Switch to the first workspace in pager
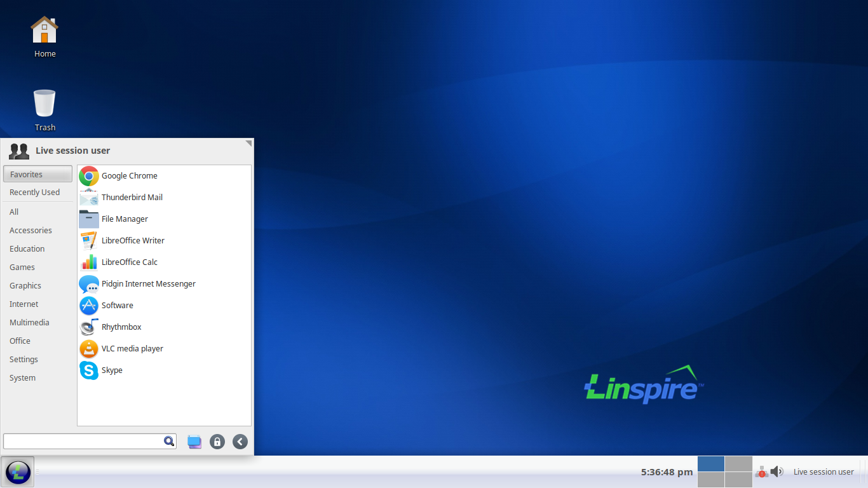 [711, 464]
